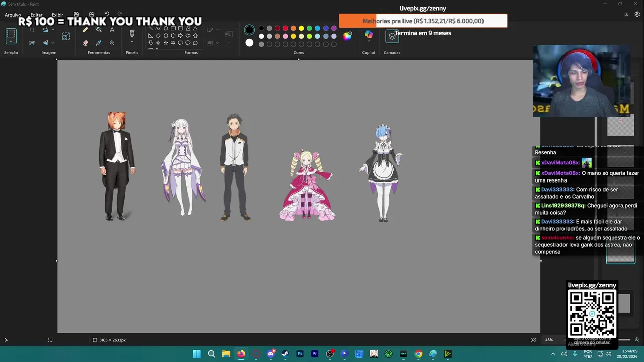Select the Text tool
Viewport: 644px width, 362px height.
(112, 30)
